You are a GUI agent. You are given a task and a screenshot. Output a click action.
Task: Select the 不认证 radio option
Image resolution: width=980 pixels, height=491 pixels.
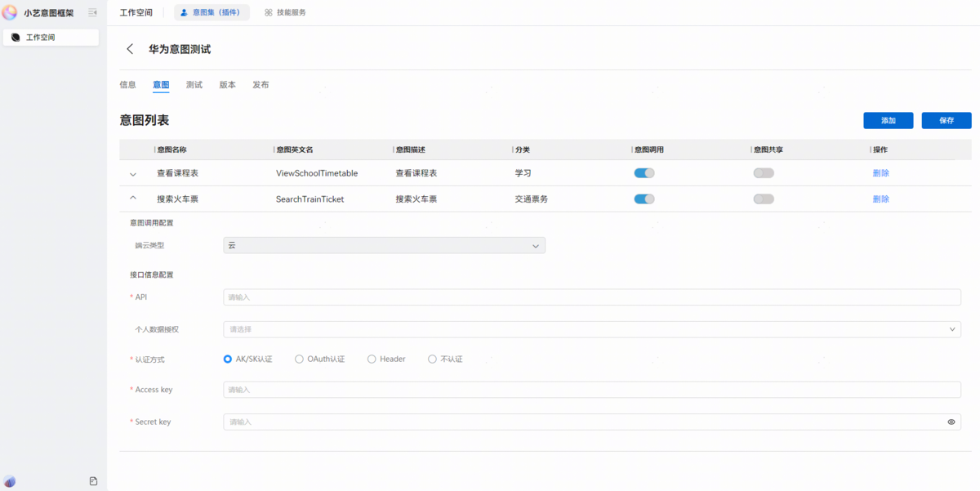[432, 359]
